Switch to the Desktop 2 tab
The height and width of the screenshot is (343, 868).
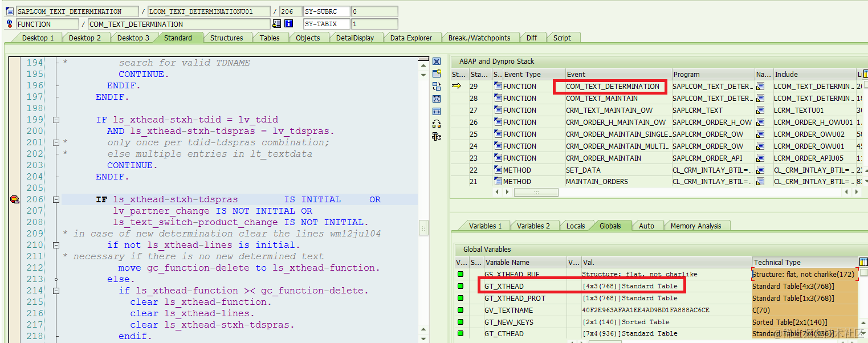85,38
